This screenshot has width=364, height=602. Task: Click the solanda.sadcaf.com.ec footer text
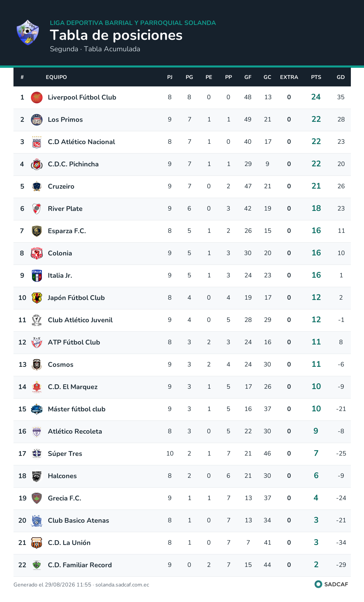(122, 585)
